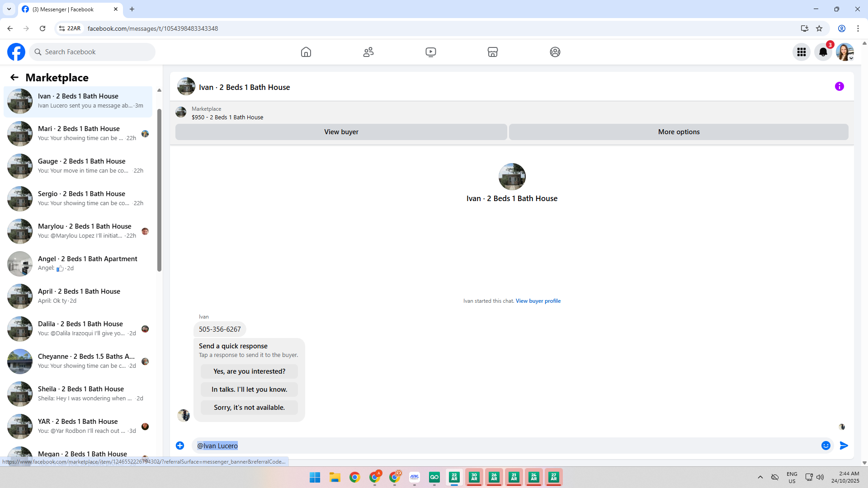Click the address bar URL
868x488 pixels.
(153, 28)
